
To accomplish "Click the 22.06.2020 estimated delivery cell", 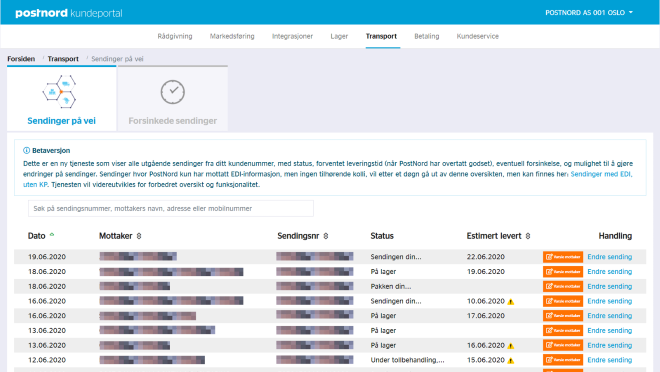I will [x=485, y=257].
